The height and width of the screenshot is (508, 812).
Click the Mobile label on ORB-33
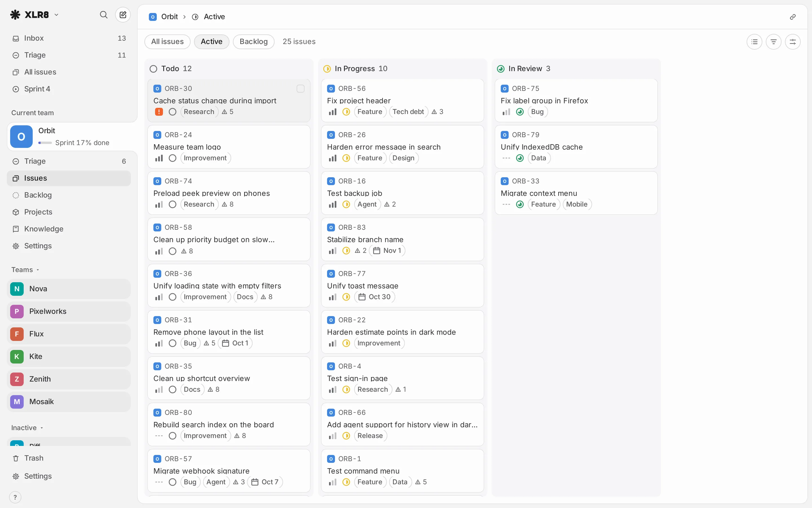[577, 205]
